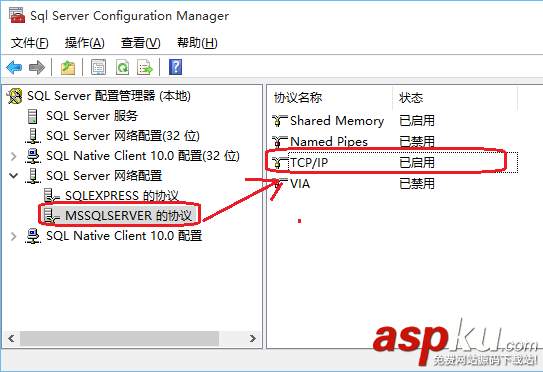Click the left arrow of tree horizontal scrollbar
Image resolution: width=543 pixels, height=372 pixels.
tap(11, 338)
